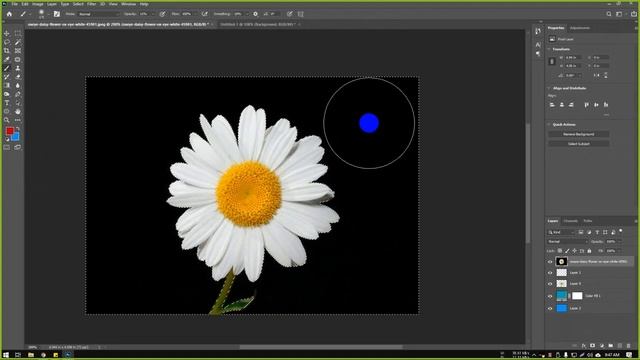Toggle lock transparent pixels
This screenshot has height=360, width=640.
click(560, 251)
